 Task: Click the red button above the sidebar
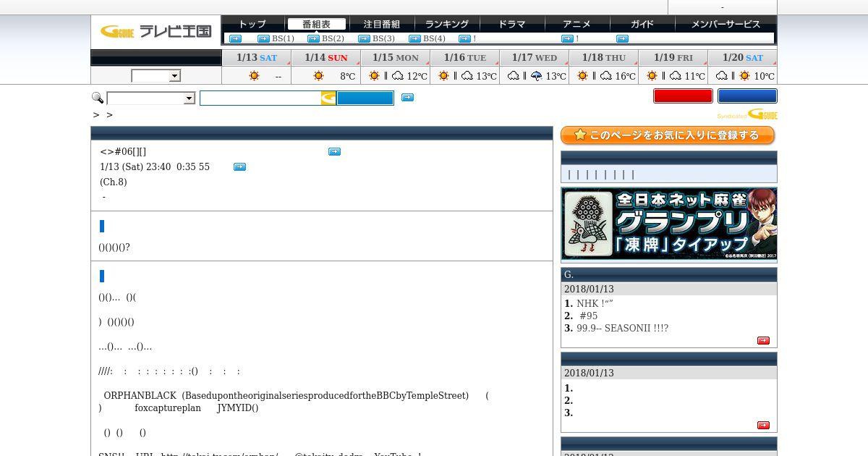[683, 96]
